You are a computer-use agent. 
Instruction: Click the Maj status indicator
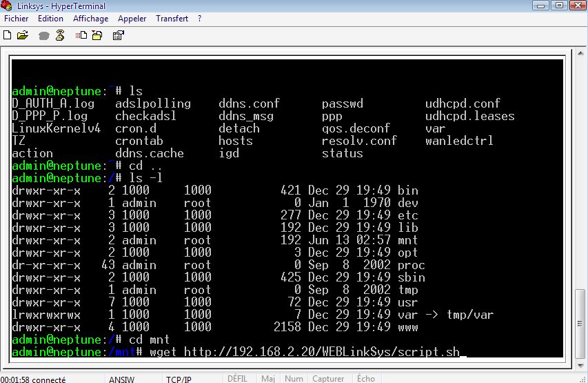[x=268, y=378]
